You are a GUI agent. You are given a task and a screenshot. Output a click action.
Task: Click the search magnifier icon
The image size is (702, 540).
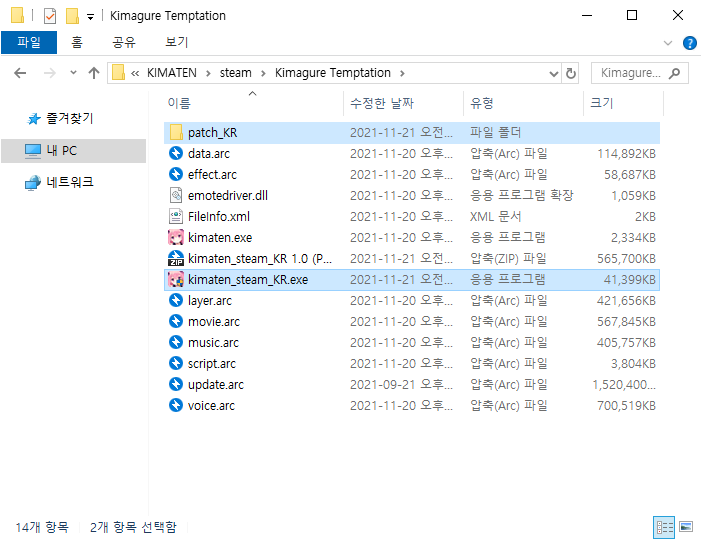click(x=674, y=73)
